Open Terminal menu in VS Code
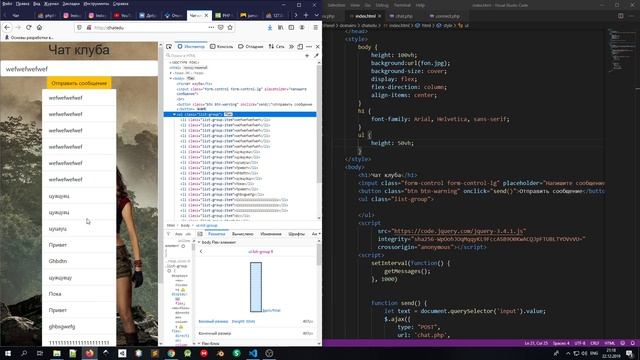Image resolution: width=640 pixels, height=360 pixels. coord(402,5)
